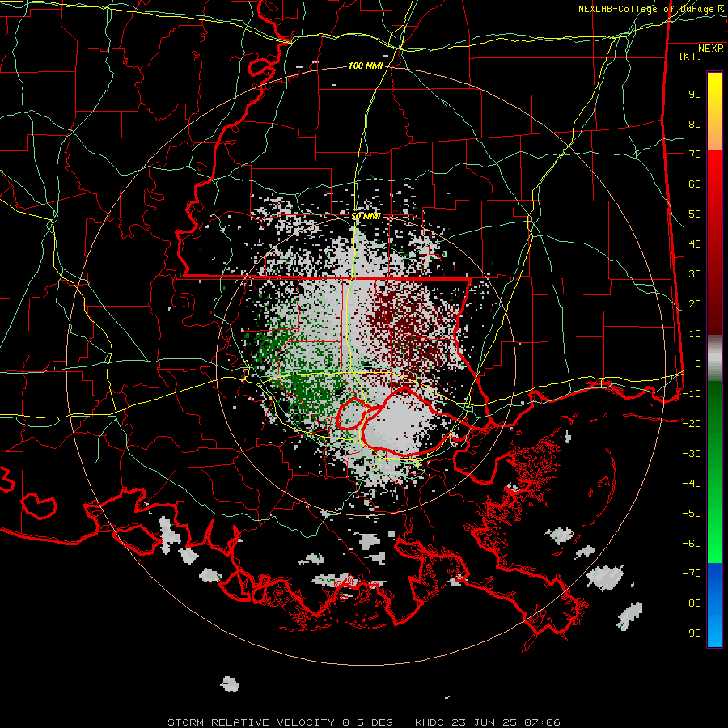This screenshot has width=728, height=728.
Task: Click the -80 value on the velocity scale
Action: [692, 603]
